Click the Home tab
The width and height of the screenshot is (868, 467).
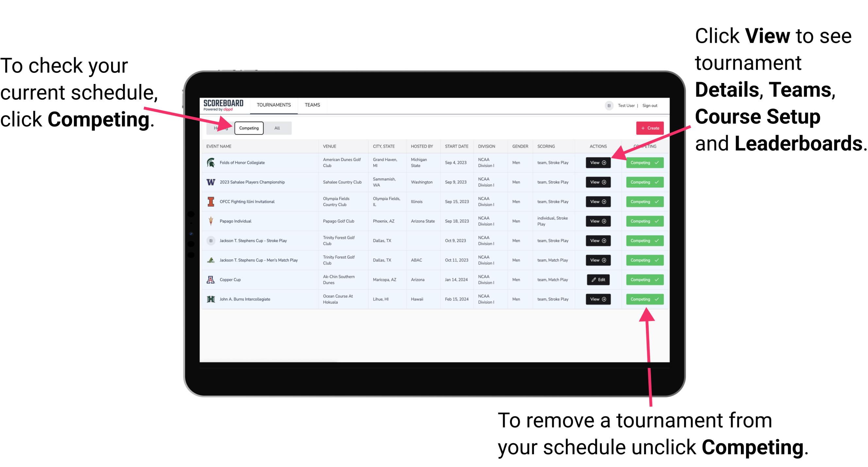[x=220, y=128]
